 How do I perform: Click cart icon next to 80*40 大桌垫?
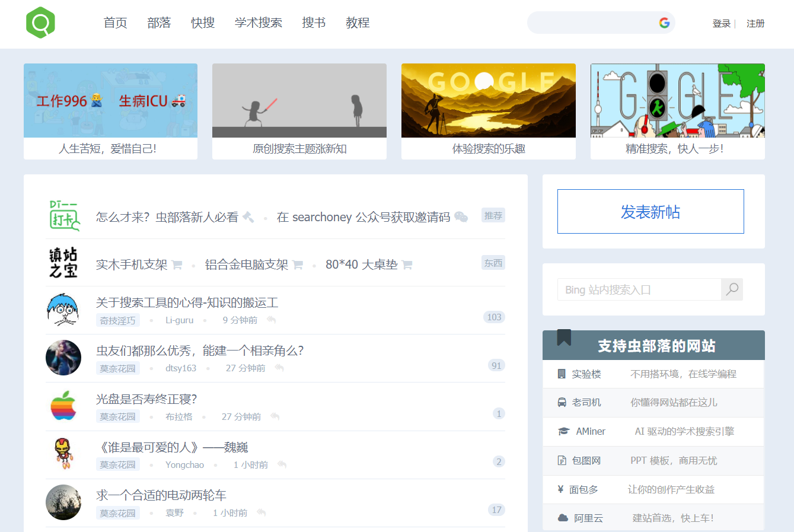(x=407, y=265)
